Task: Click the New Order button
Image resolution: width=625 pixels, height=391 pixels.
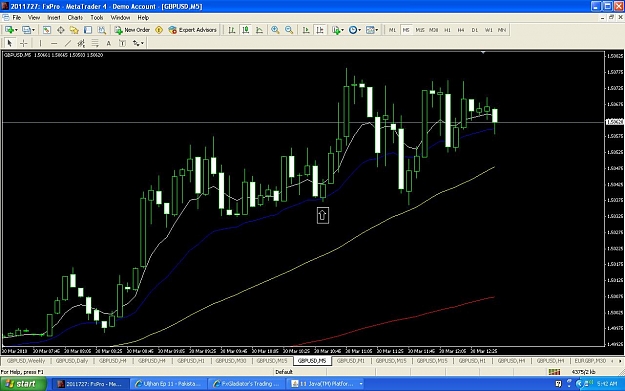Action: 132,30
